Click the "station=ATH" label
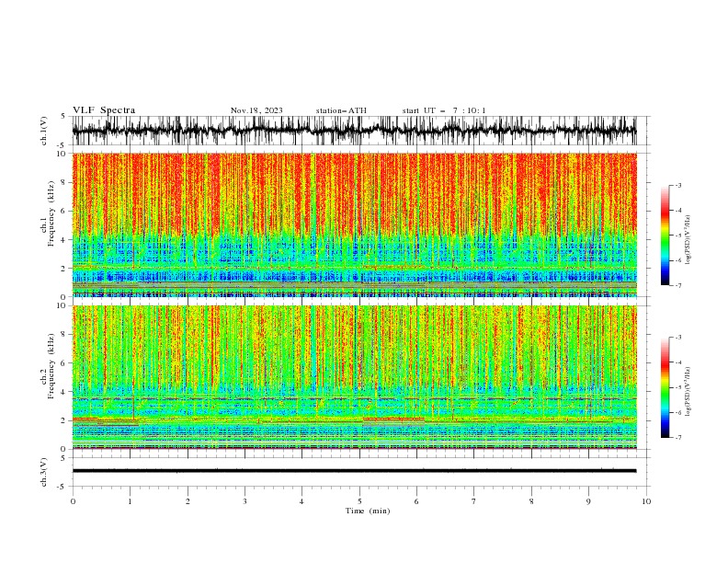 point(341,110)
